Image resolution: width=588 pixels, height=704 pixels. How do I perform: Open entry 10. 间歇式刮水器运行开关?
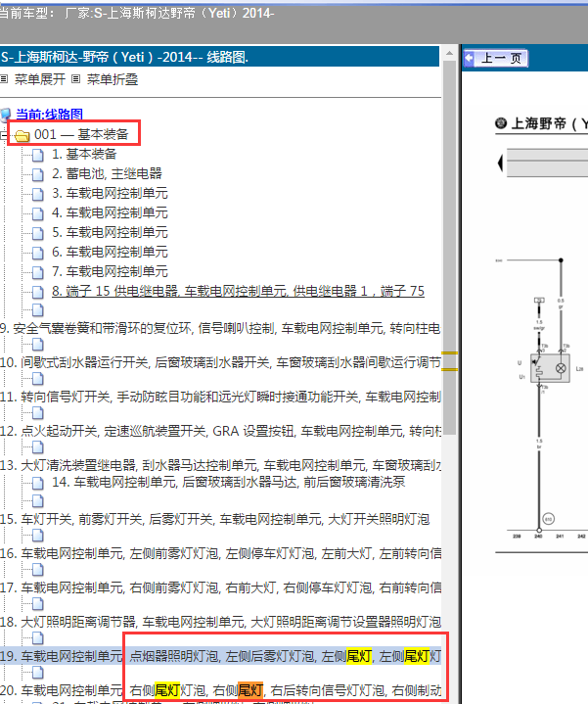coord(220,362)
